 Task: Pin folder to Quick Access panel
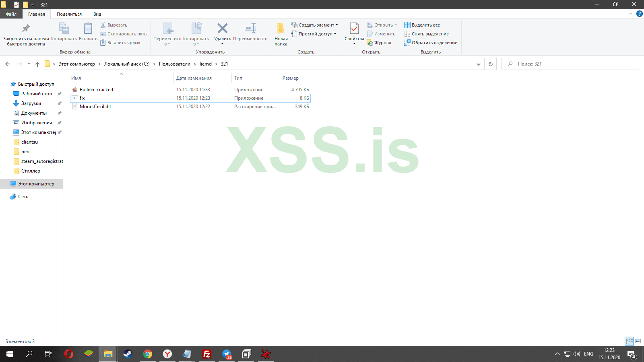coord(26,35)
